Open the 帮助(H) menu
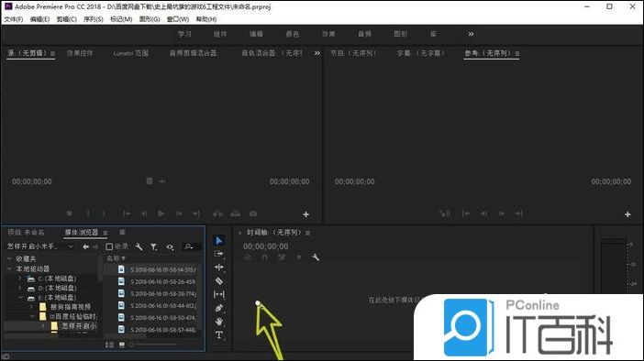Screen dimensions: 644x361 (206, 19)
